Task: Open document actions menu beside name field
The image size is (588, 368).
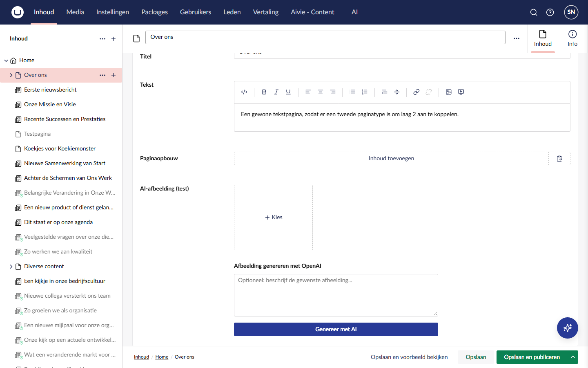Action: pyautogui.click(x=517, y=38)
